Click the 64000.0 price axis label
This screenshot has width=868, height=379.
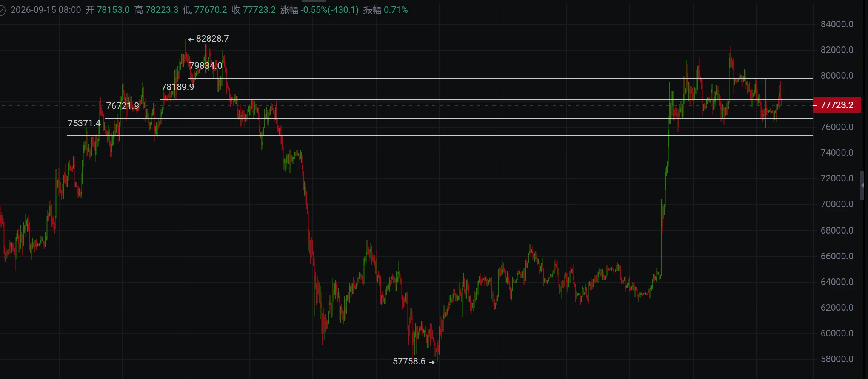837,282
